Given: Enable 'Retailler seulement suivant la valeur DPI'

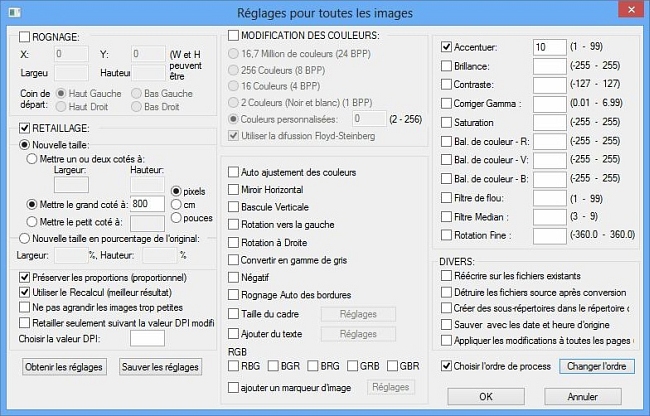Looking at the screenshot, I should (x=24, y=322).
